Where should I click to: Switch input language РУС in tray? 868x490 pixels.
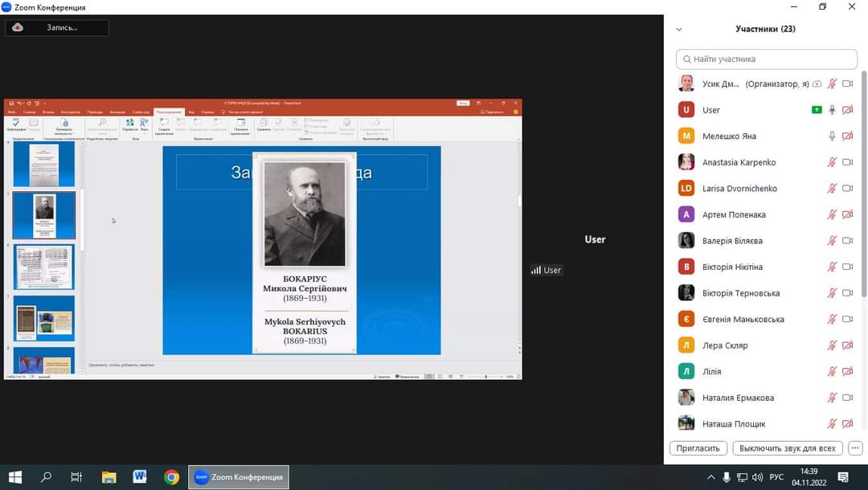point(776,477)
